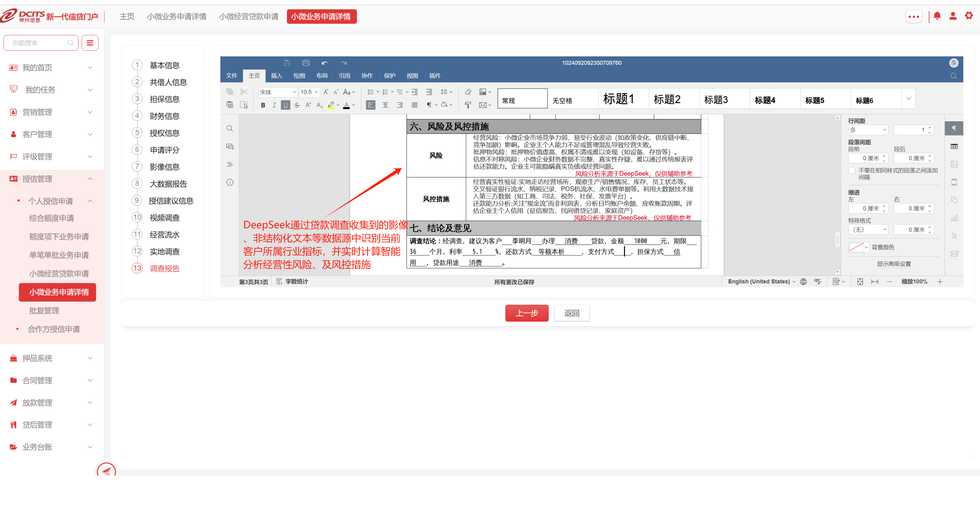
Task: Expand the styles gallery arrow
Action: coord(908,98)
